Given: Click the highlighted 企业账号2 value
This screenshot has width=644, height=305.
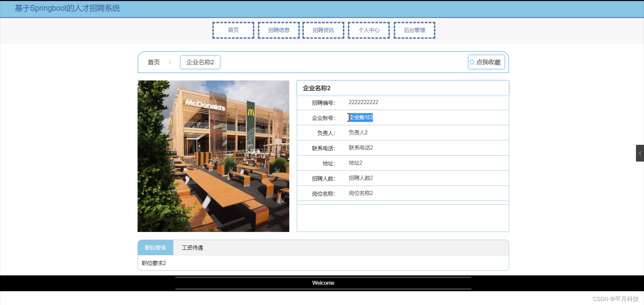Looking at the screenshot, I should [361, 117].
